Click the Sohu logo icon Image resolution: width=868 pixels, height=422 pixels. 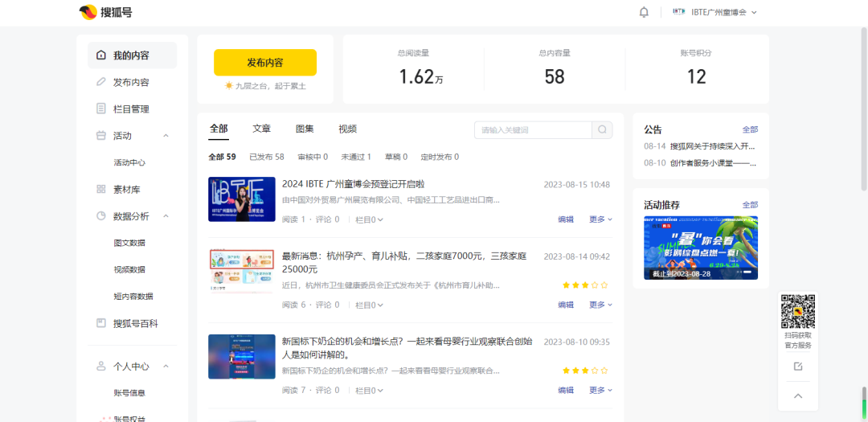[88, 12]
